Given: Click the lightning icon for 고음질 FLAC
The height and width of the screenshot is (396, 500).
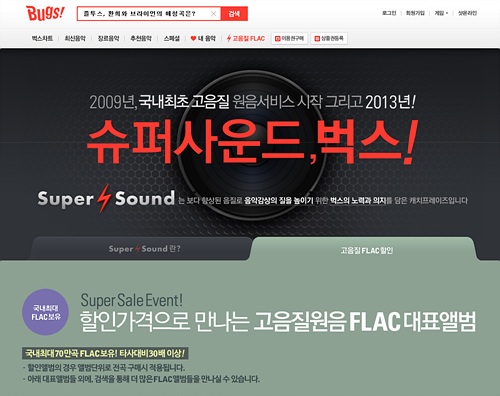Looking at the screenshot, I should coord(229,38).
